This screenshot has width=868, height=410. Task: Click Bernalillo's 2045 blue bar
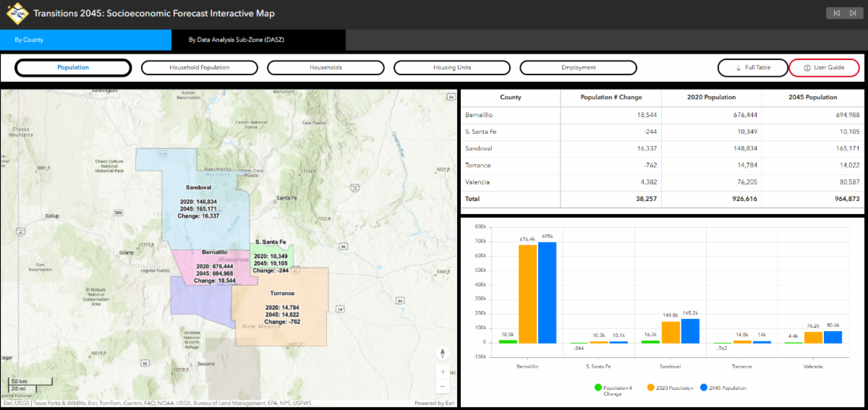(x=547, y=292)
